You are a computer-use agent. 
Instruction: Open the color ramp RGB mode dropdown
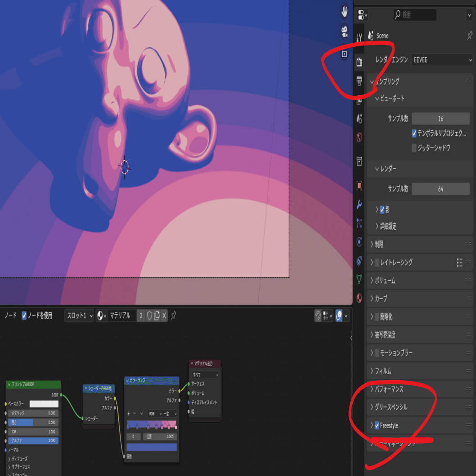[155, 414]
